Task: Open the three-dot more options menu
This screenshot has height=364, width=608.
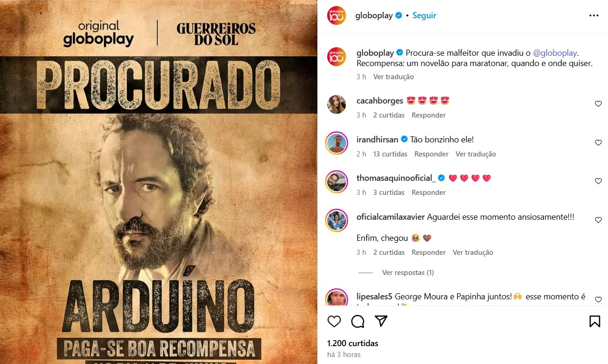Action: [593, 15]
